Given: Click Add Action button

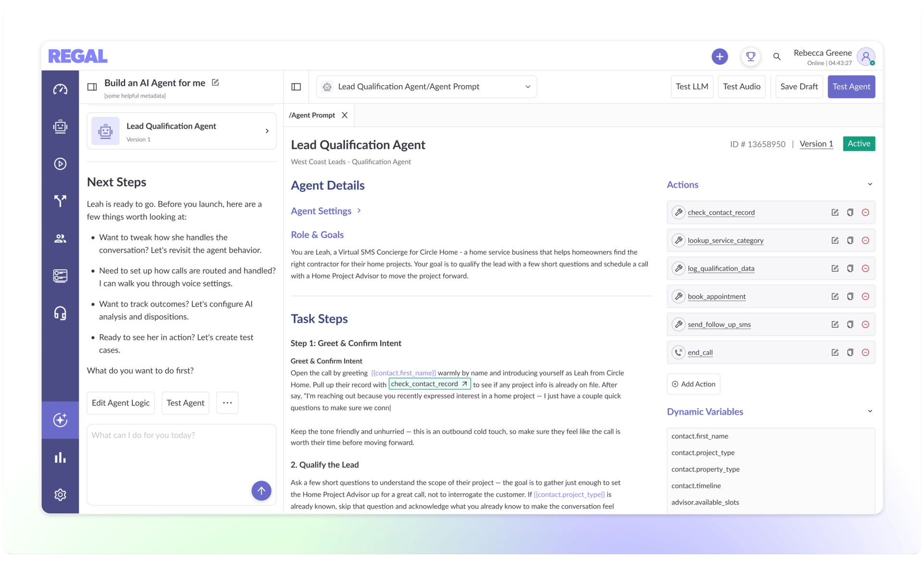Looking at the screenshot, I should click(693, 384).
